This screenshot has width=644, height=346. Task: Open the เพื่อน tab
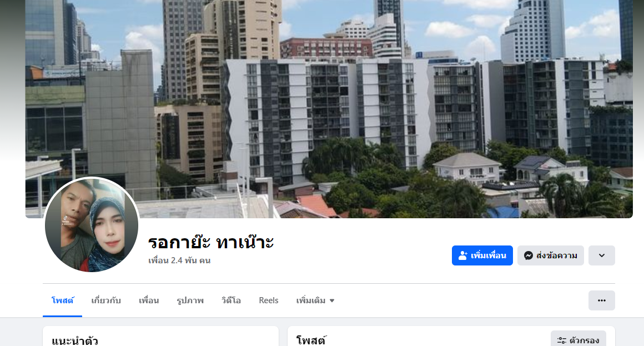pos(149,300)
